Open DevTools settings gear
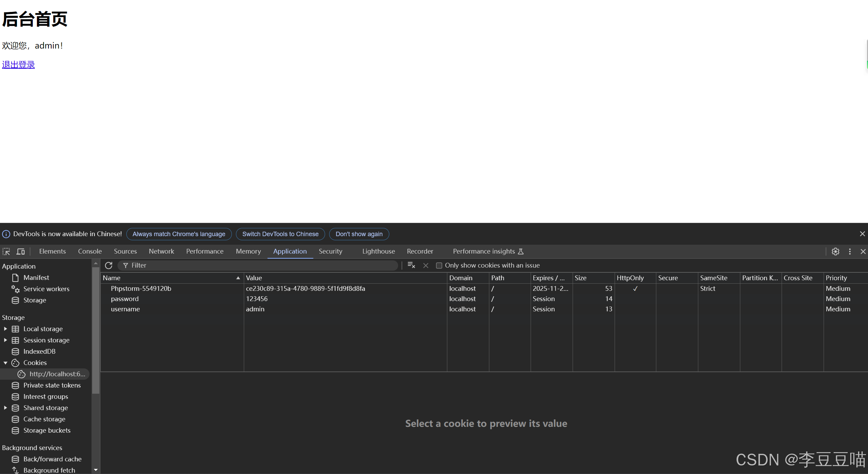This screenshot has width=868, height=474. click(x=835, y=252)
